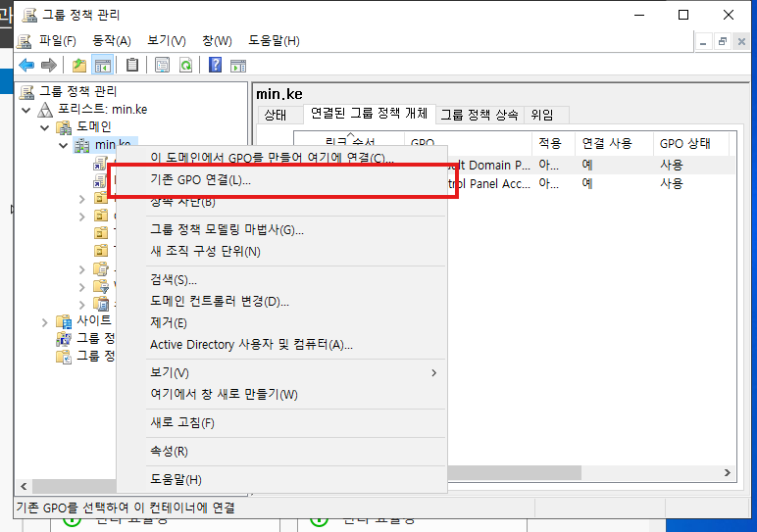Collapse the 포리스트: min.ke node
Viewport: 757px width, 532px height.
(x=26, y=110)
